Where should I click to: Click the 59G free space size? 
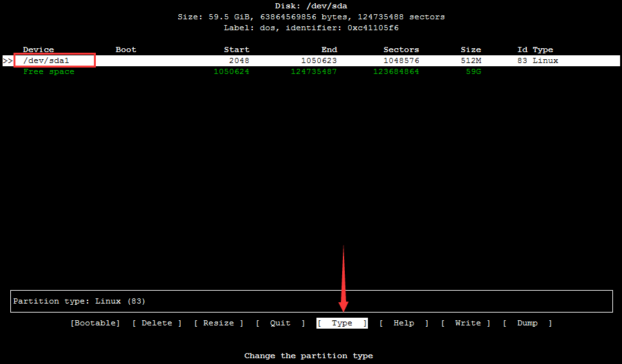click(x=473, y=71)
